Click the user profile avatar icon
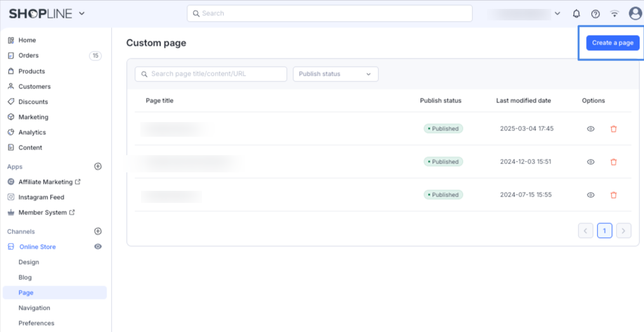Image resolution: width=644 pixels, height=332 pixels. tap(634, 13)
